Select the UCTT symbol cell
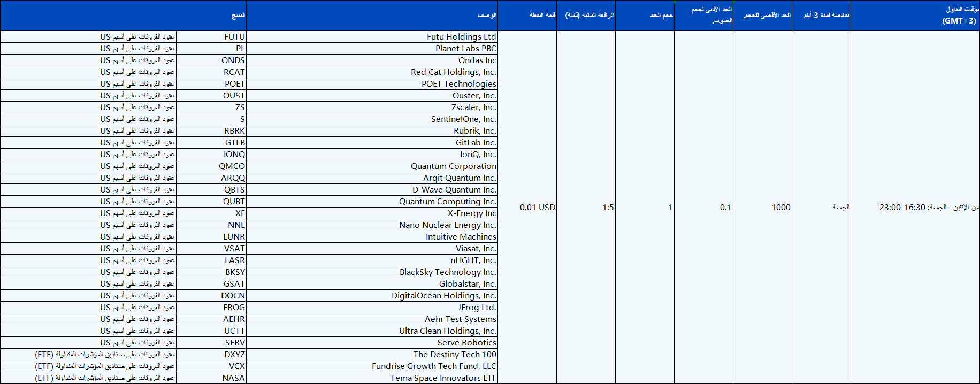 [x=211, y=331]
